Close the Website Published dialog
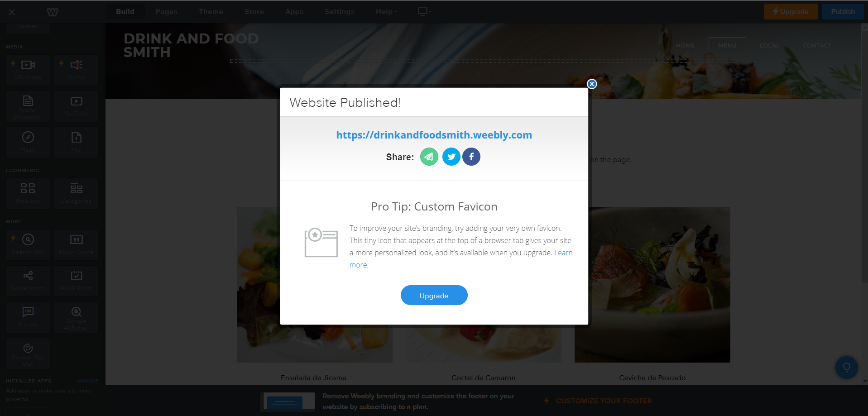This screenshot has width=868, height=416. 592,84
